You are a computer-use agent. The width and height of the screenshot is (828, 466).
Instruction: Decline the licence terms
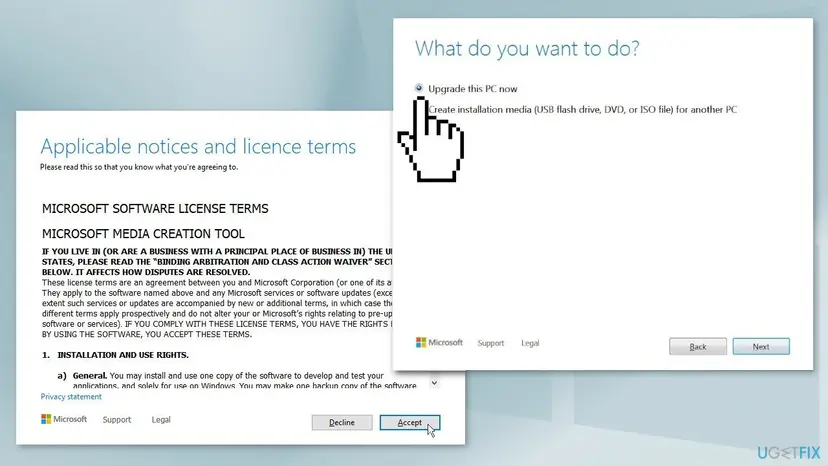(342, 423)
